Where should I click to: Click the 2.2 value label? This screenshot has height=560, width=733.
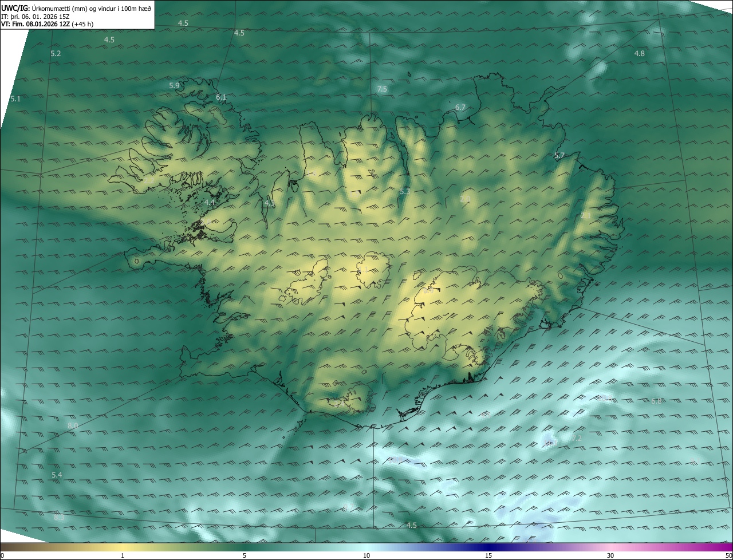point(148,180)
